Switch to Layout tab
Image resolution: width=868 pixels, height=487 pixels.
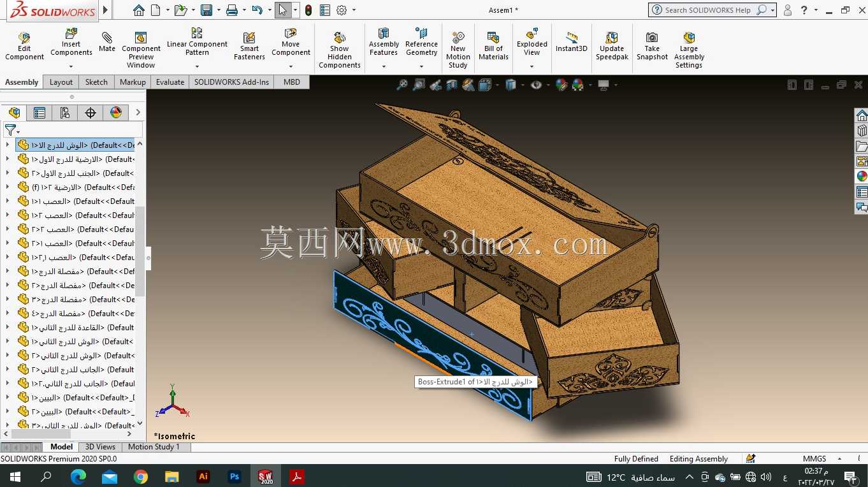tap(61, 82)
